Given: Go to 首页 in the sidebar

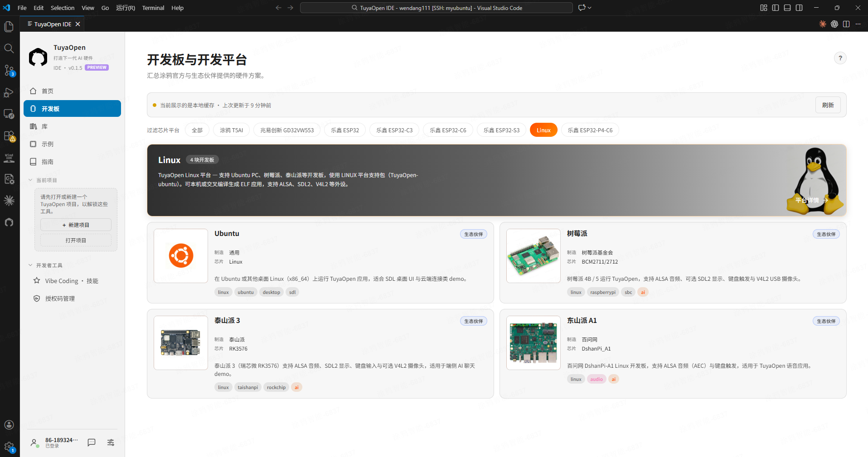Looking at the screenshot, I should click(x=72, y=91).
